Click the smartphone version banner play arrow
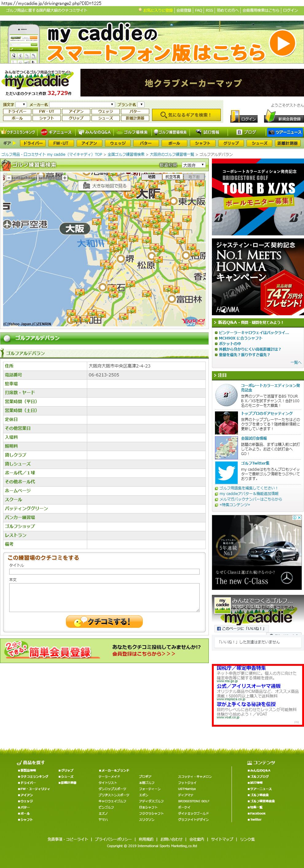 click(283, 43)
